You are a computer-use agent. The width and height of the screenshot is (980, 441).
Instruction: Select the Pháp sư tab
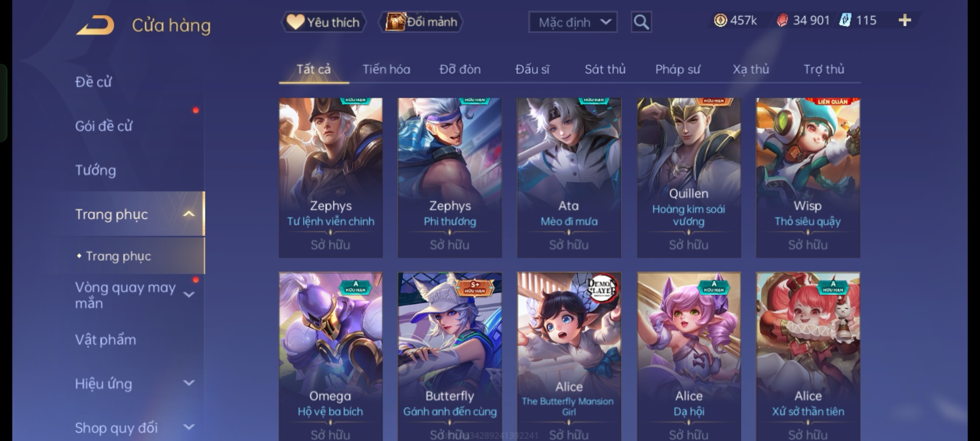[x=678, y=69]
